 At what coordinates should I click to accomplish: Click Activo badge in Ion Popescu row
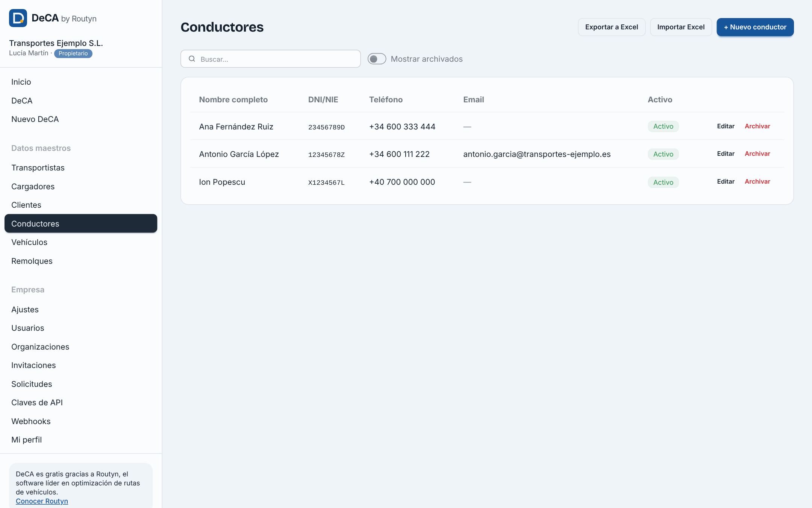663,182
